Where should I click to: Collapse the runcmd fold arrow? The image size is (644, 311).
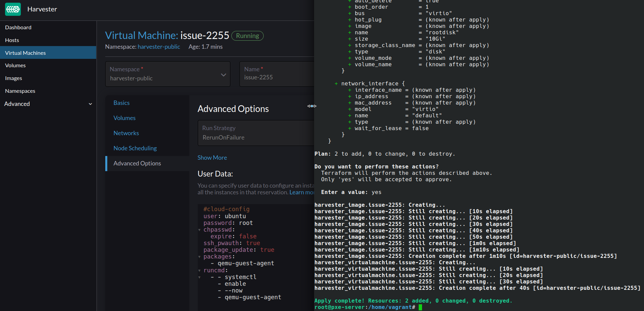[199, 271]
